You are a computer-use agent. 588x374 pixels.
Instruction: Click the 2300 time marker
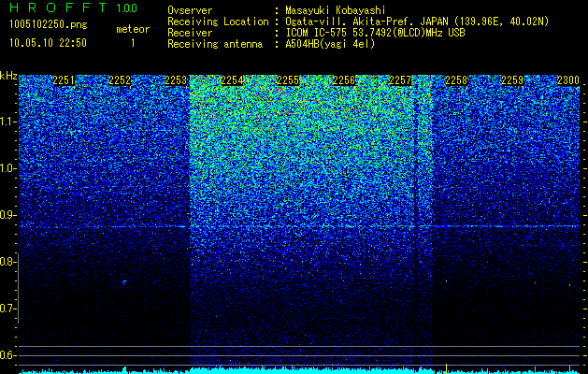(568, 79)
